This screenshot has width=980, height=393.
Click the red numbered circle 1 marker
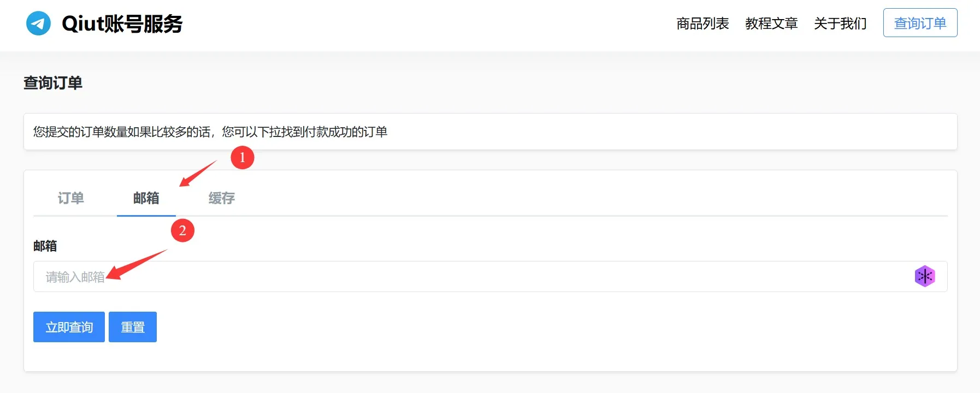tap(243, 158)
